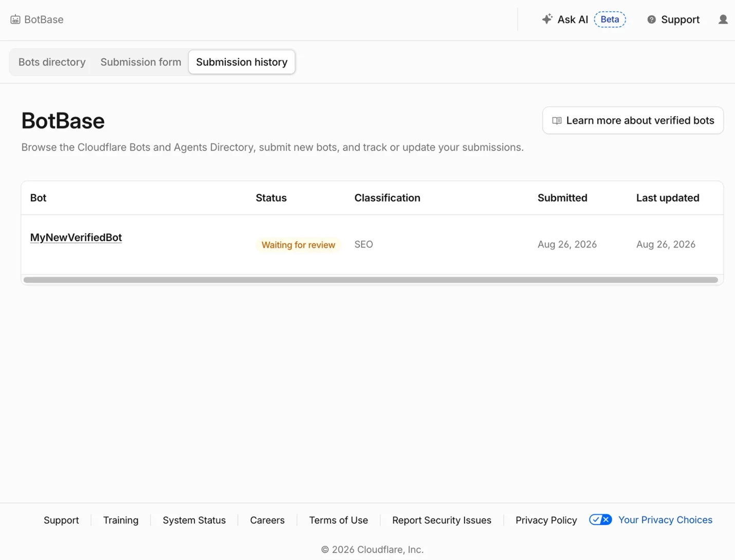Open the Support link in the footer
This screenshot has width=735, height=560.
(61, 520)
